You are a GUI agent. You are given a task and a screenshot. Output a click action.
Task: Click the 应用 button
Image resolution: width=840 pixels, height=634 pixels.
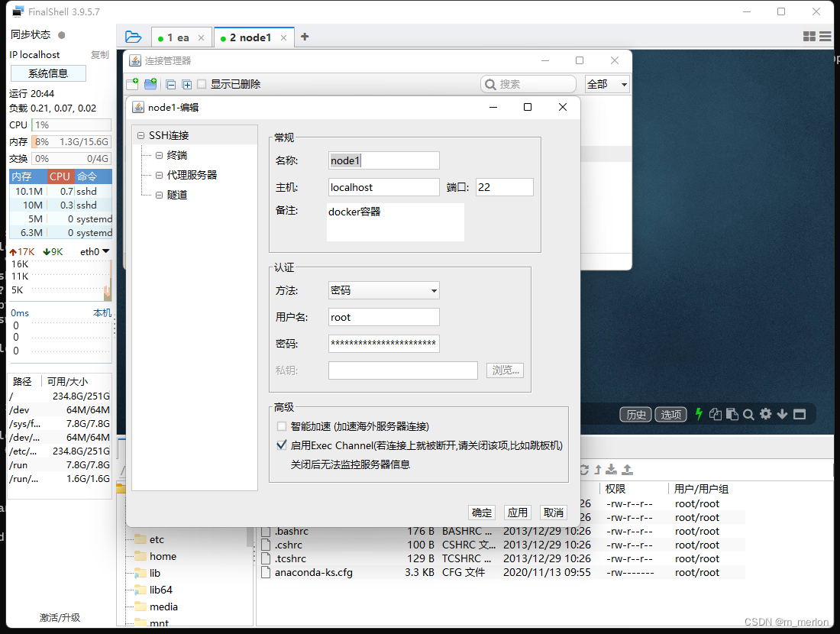click(x=517, y=513)
